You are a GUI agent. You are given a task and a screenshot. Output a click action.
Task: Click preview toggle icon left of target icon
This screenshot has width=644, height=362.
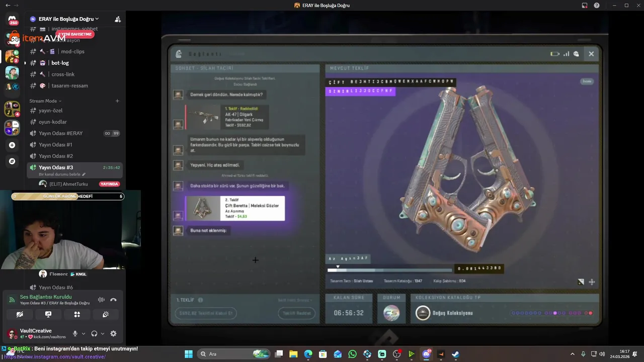581,282
